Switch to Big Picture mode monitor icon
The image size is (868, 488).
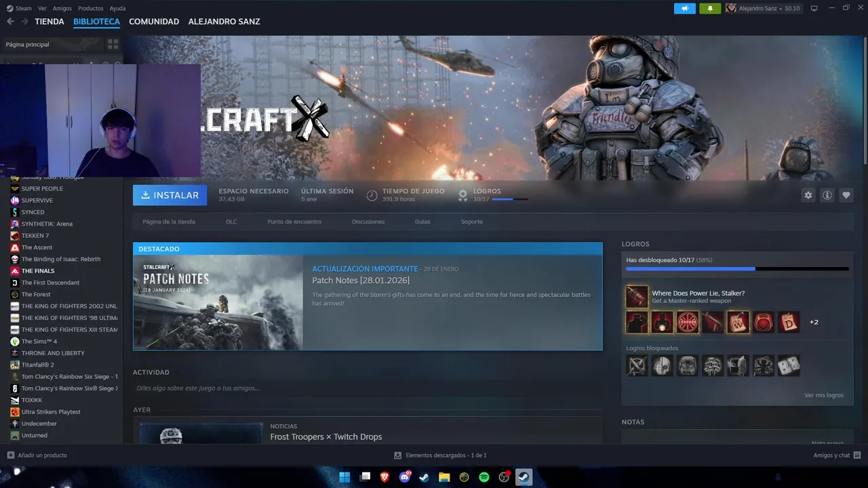[x=814, y=8]
